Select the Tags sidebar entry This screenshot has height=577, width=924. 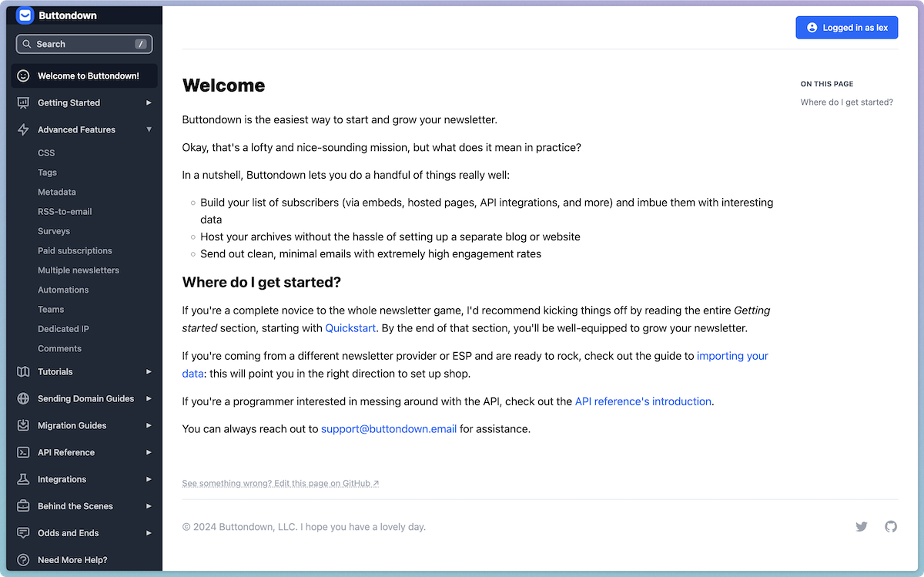click(x=46, y=172)
